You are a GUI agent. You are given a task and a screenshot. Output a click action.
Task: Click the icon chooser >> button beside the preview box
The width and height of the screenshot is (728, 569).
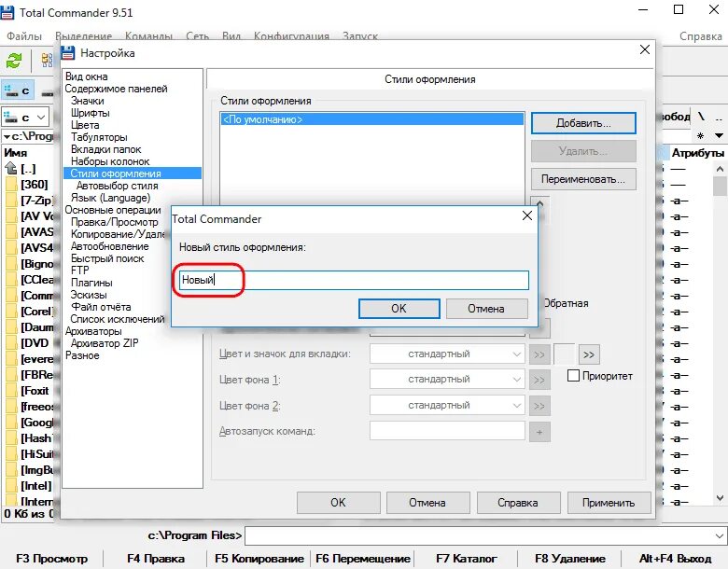click(x=589, y=355)
